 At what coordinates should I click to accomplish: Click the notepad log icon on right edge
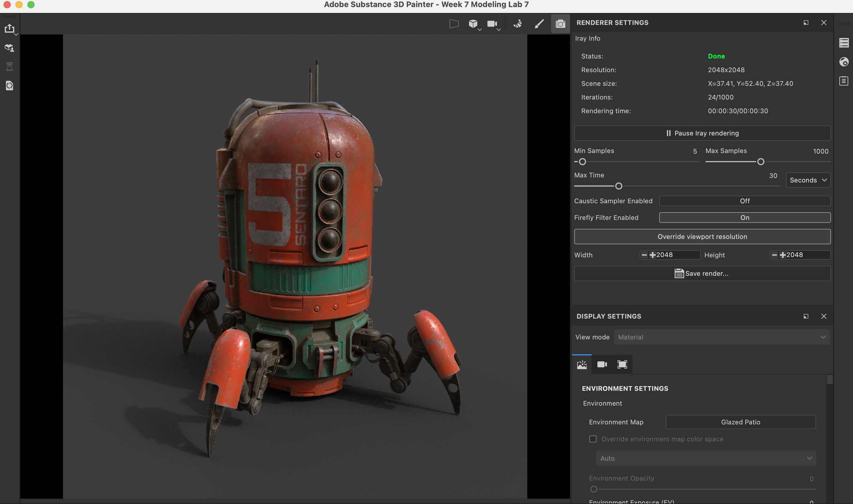pos(844,81)
